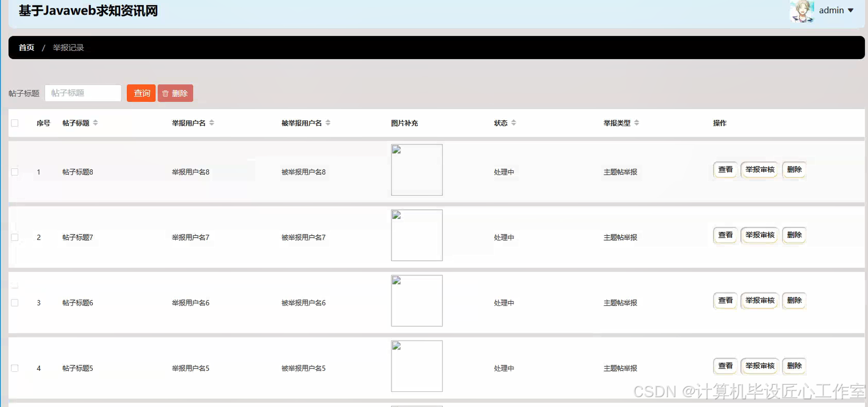The image size is (868, 407).
Task: Click 处理中 status in 帖子标题5 row
Action: pos(504,368)
